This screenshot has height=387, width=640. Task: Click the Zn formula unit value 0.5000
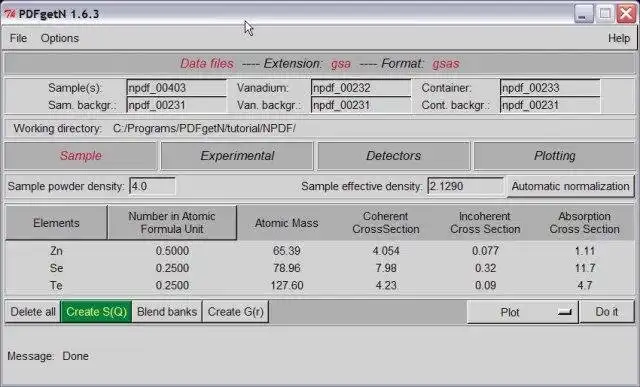point(172,251)
